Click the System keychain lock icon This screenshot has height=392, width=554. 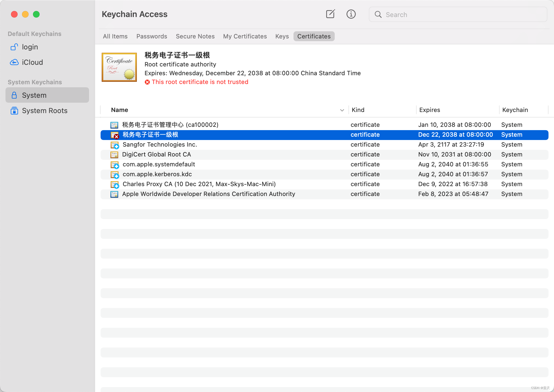click(14, 95)
